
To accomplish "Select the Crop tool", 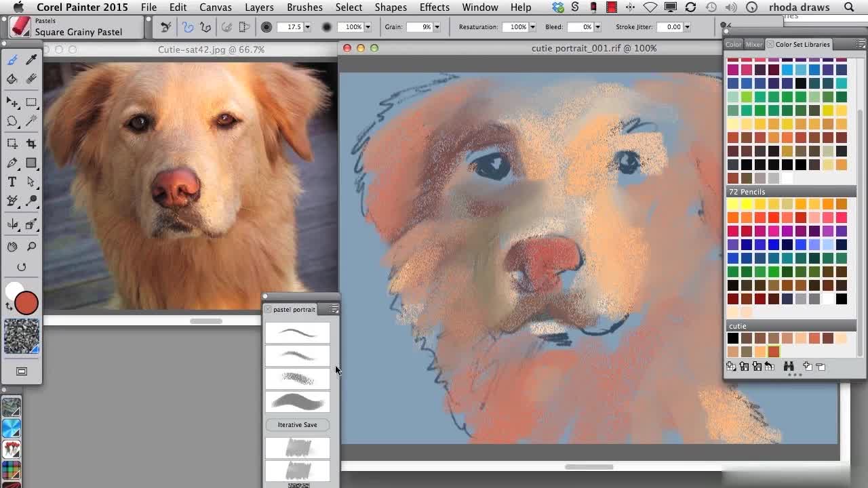I will pos(31,144).
